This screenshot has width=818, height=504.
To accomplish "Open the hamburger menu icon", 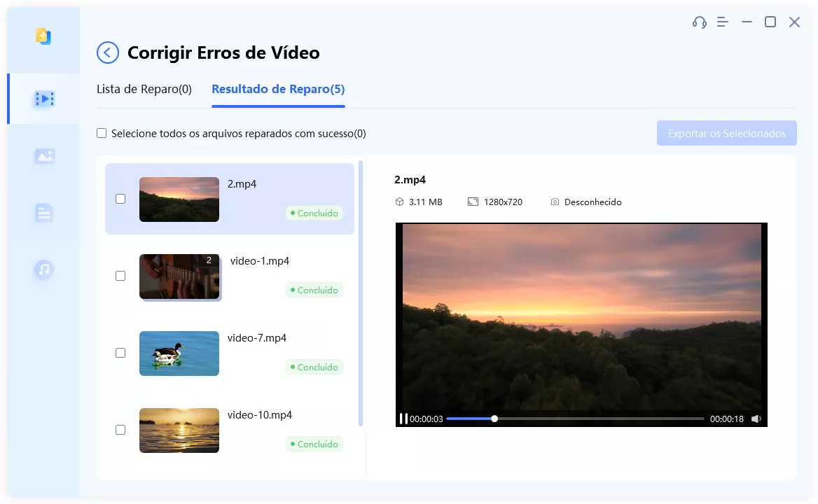I will point(722,22).
